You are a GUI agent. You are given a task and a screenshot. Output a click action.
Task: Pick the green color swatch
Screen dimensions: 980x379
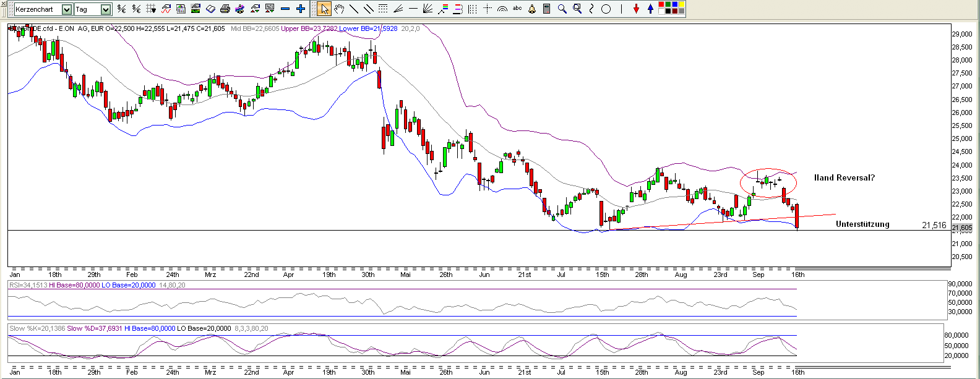click(x=668, y=4)
